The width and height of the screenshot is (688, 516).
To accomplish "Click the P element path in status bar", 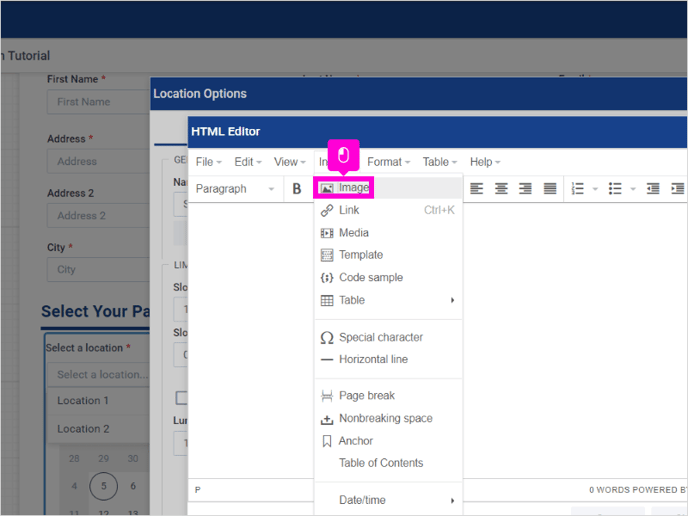I will (198, 490).
